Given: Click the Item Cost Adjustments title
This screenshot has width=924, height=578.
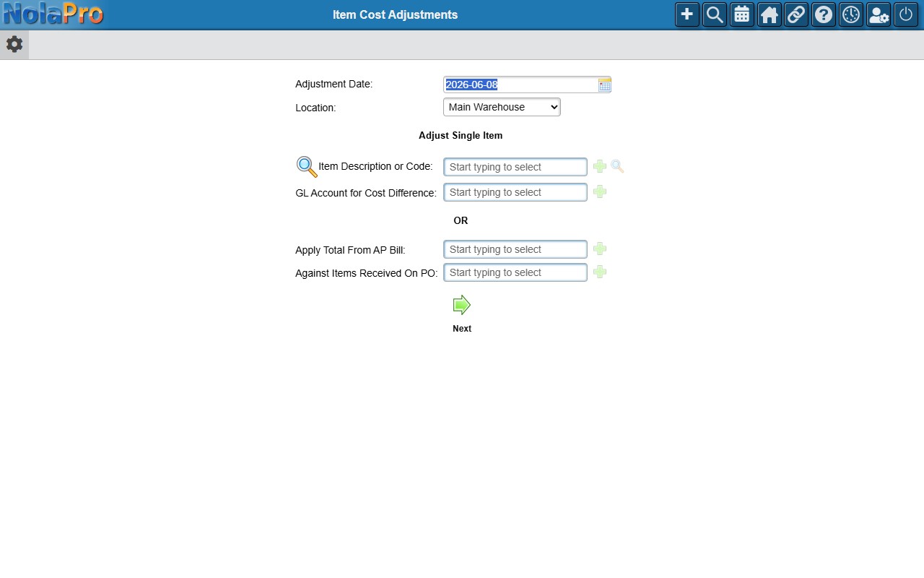Looking at the screenshot, I should click(x=395, y=14).
